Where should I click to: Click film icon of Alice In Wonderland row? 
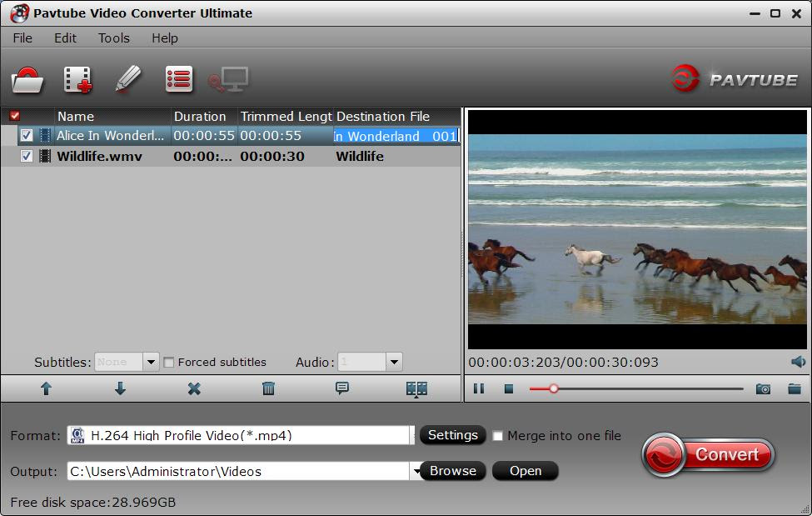click(x=46, y=136)
